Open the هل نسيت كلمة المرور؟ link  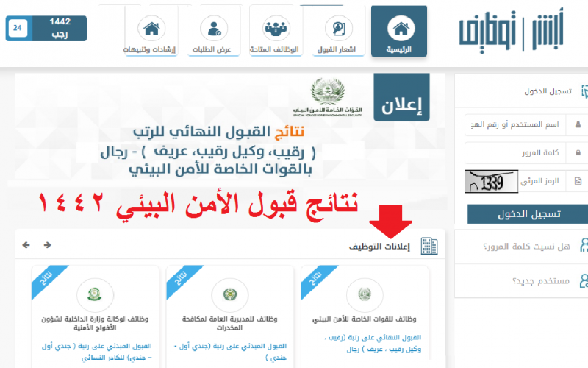(x=526, y=247)
